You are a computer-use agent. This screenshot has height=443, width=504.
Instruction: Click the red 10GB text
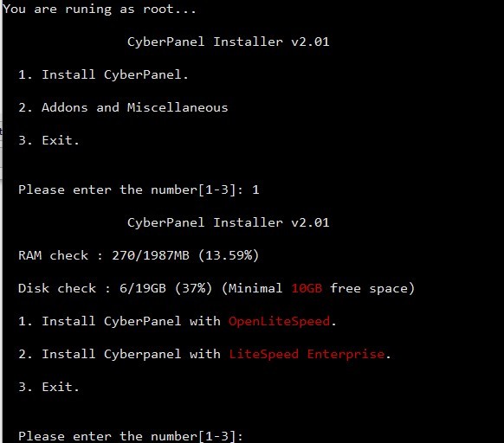point(307,288)
